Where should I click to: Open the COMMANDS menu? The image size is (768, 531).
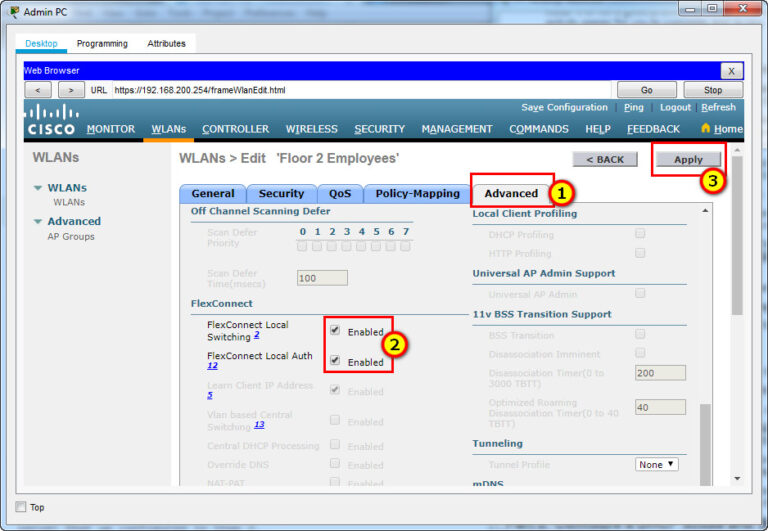click(539, 129)
